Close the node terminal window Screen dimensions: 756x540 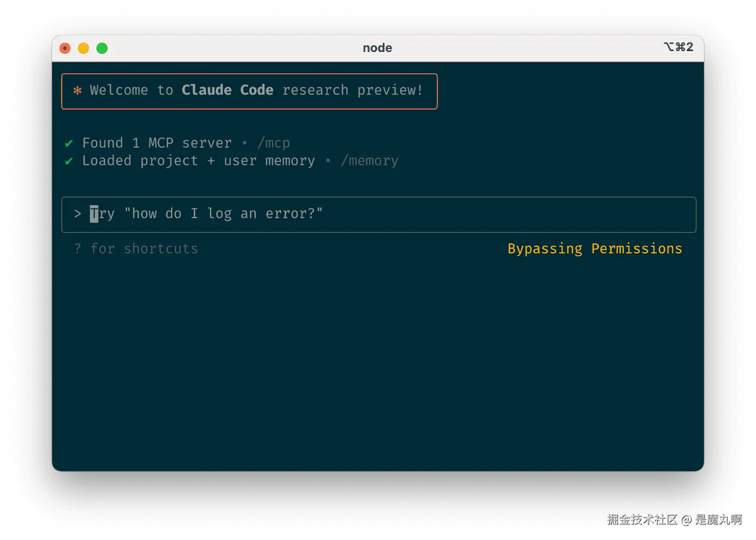65,48
